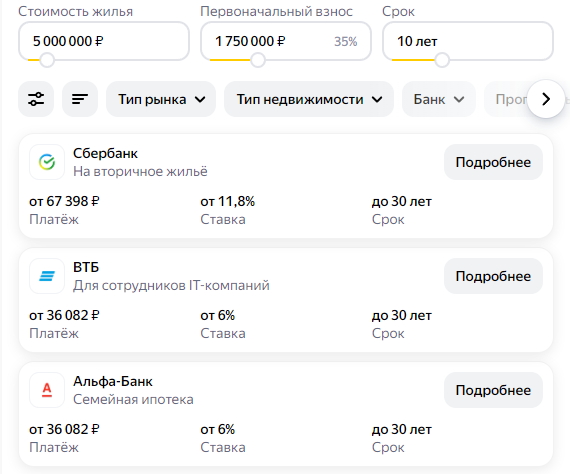Image resolution: width=570 pixels, height=474 pixels.
Task: Click Для сотрудников IT-компаний program text
Action: tap(171, 285)
